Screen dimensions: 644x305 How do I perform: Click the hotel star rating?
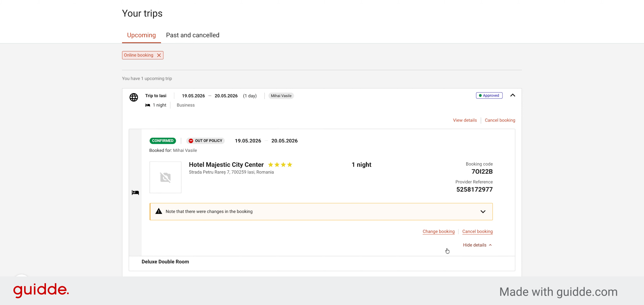pos(280,165)
